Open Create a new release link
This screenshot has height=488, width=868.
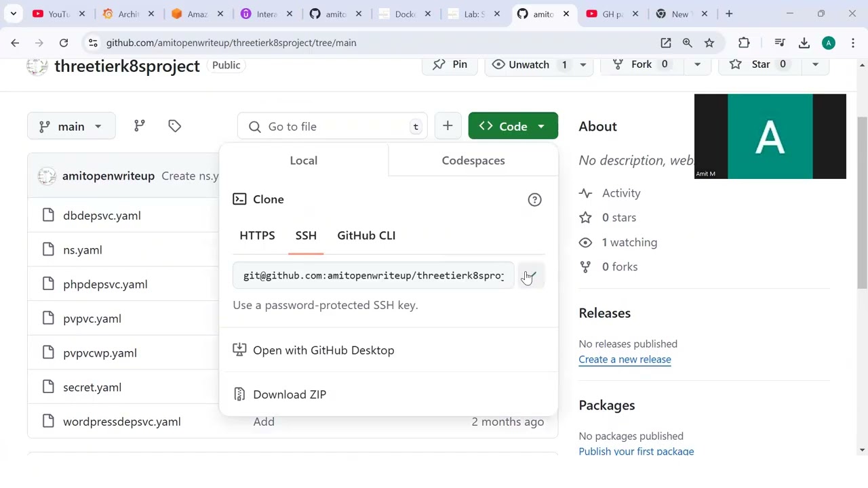click(x=625, y=360)
